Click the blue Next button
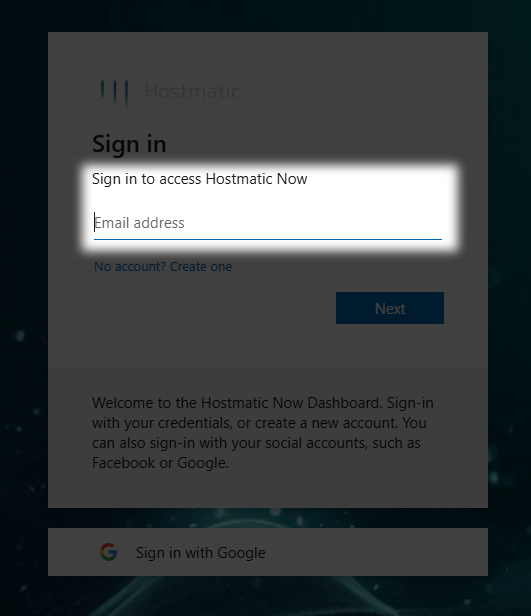 tap(390, 308)
